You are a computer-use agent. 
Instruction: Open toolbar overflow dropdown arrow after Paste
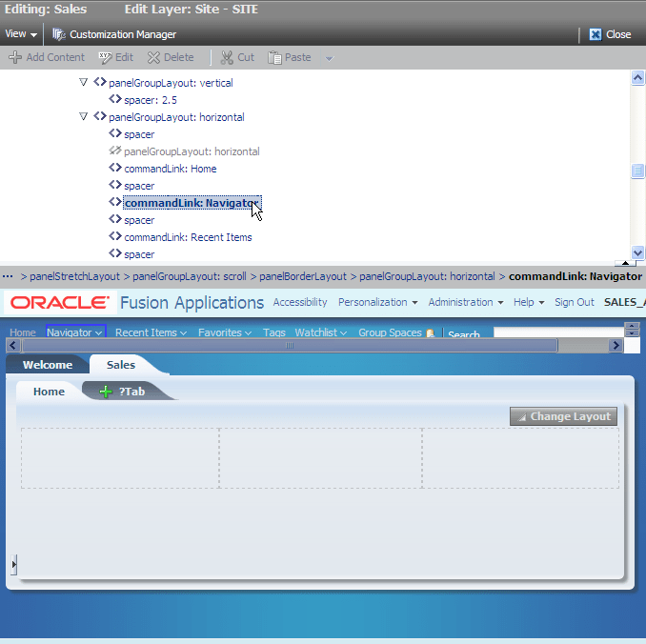point(329,58)
